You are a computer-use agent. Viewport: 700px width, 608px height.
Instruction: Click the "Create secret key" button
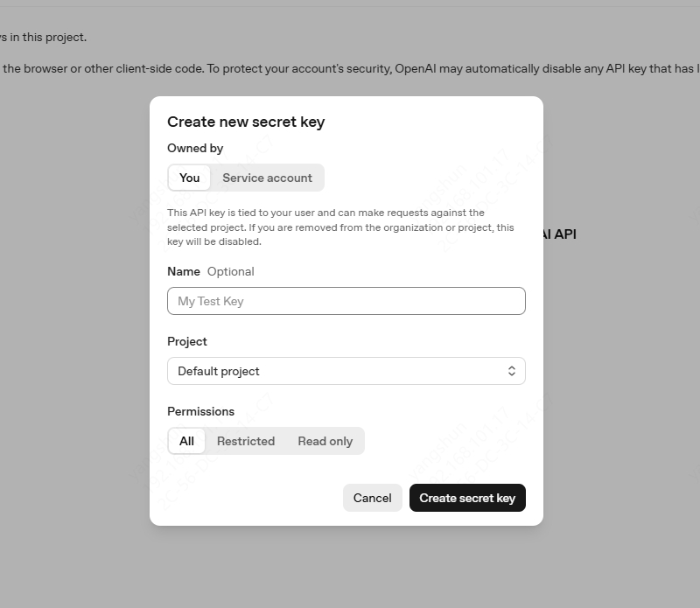[467, 498]
